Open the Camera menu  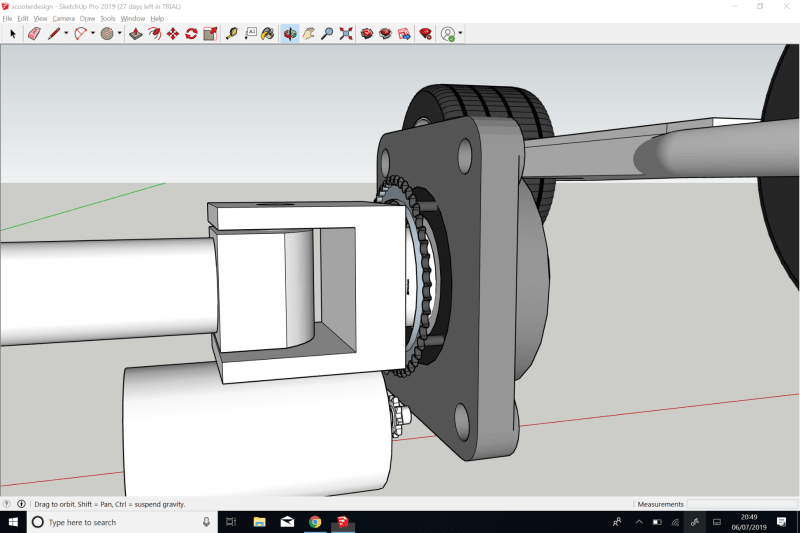[64, 18]
